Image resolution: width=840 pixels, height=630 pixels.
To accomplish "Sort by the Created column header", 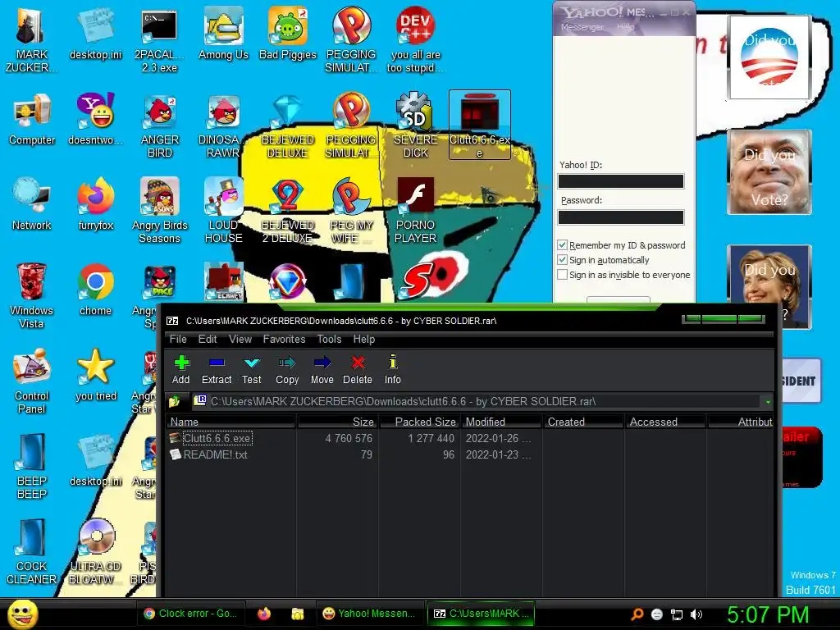I will [583, 422].
